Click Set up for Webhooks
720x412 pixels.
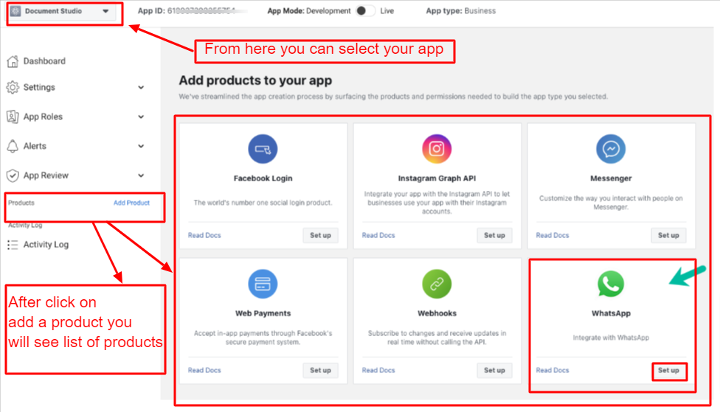tap(495, 370)
